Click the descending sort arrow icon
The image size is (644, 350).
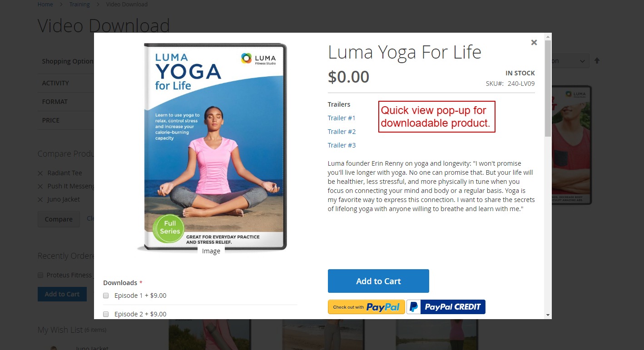[597, 60]
